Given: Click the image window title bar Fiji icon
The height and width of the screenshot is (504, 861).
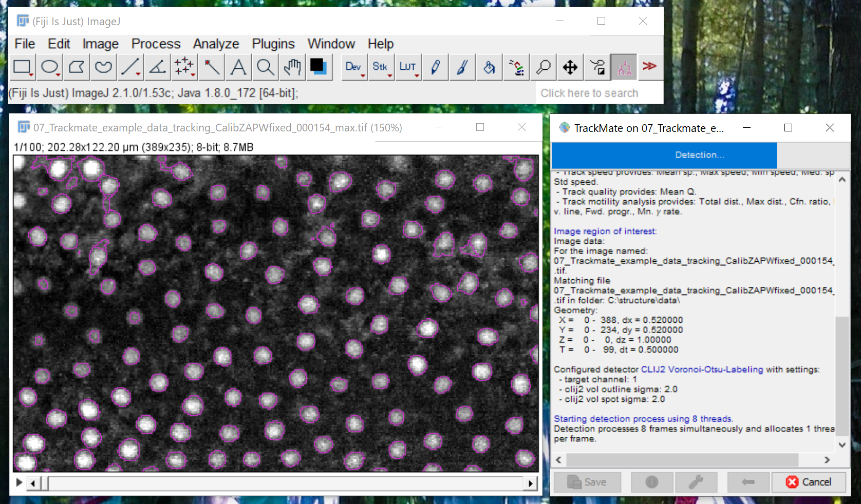Looking at the screenshot, I should tap(24, 127).
